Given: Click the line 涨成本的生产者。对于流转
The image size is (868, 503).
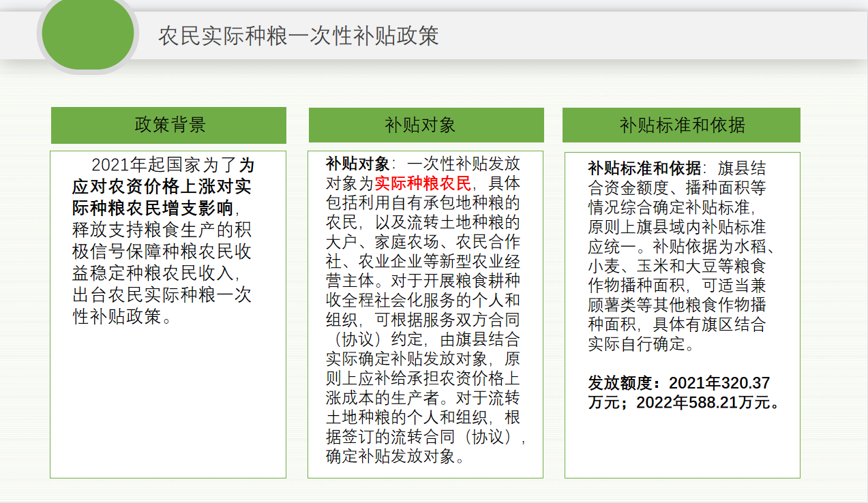Looking at the screenshot, I should click(423, 397).
